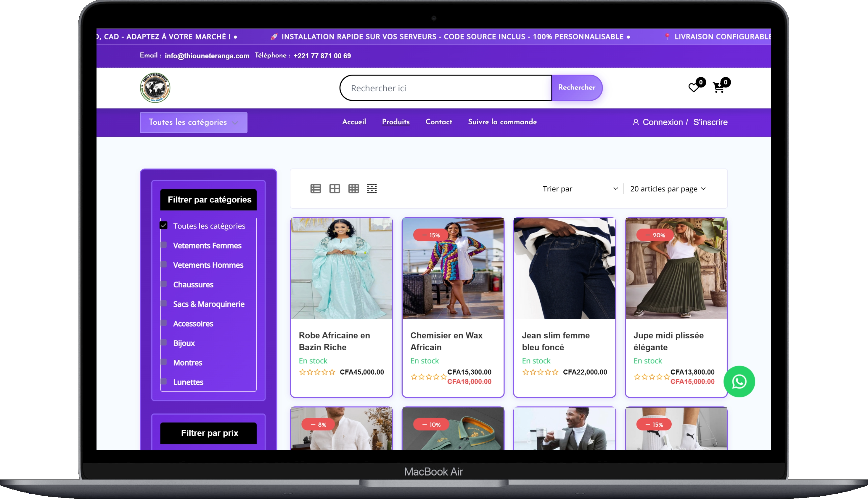This screenshot has width=868, height=499.
Task: Open the WhatsApp chat bubble
Action: click(x=739, y=381)
